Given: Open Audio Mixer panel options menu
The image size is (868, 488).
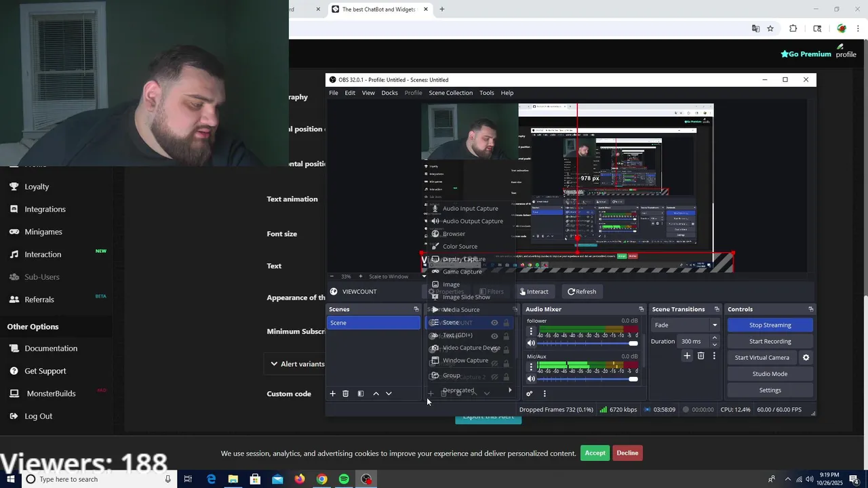Looking at the screenshot, I should click(x=544, y=394).
